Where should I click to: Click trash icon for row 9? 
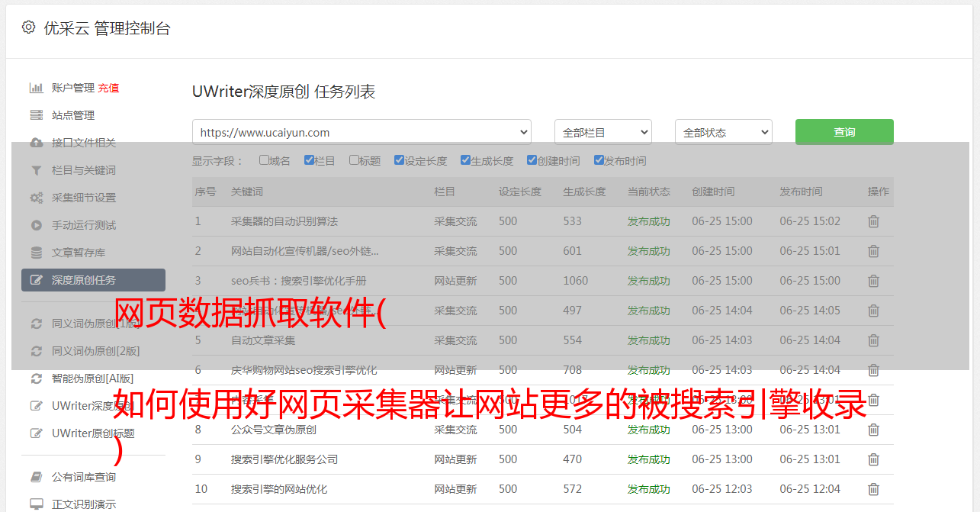coord(873,459)
